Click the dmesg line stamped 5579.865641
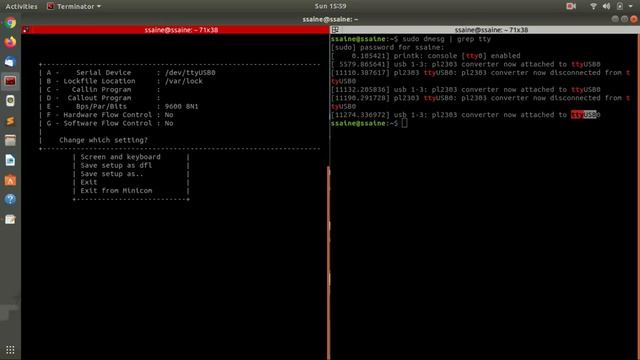Viewport: 640px width, 360px height. [466, 64]
